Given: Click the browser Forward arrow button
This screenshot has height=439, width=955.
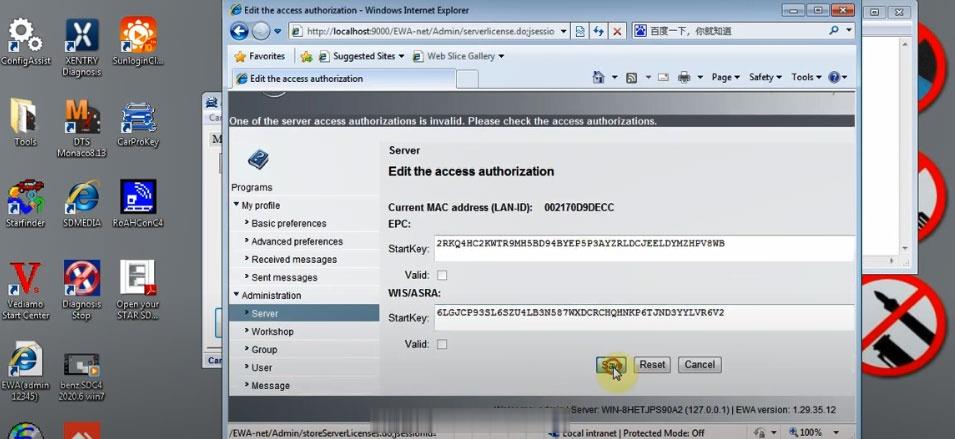Looking at the screenshot, I should 261,31.
